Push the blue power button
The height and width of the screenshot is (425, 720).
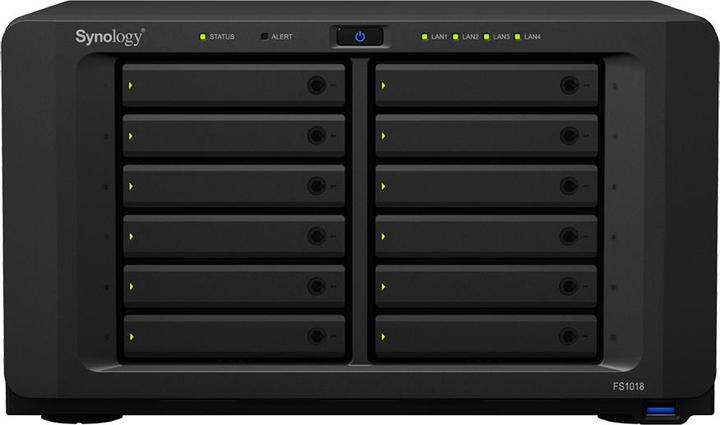(360, 36)
